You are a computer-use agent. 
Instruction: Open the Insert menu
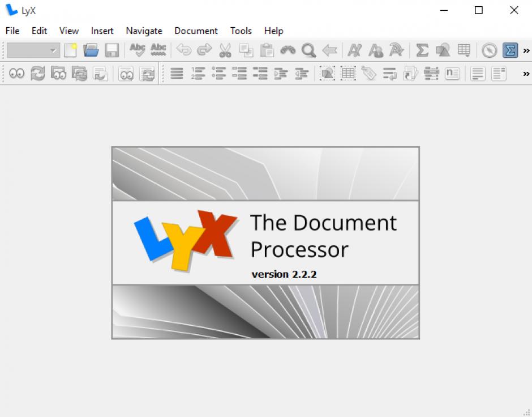pyautogui.click(x=102, y=31)
